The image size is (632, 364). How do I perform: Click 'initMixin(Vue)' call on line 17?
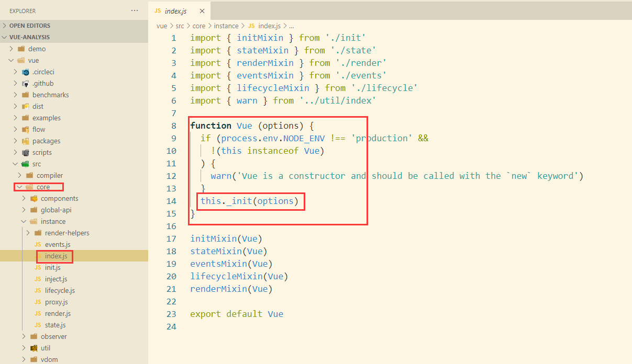tap(226, 238)
